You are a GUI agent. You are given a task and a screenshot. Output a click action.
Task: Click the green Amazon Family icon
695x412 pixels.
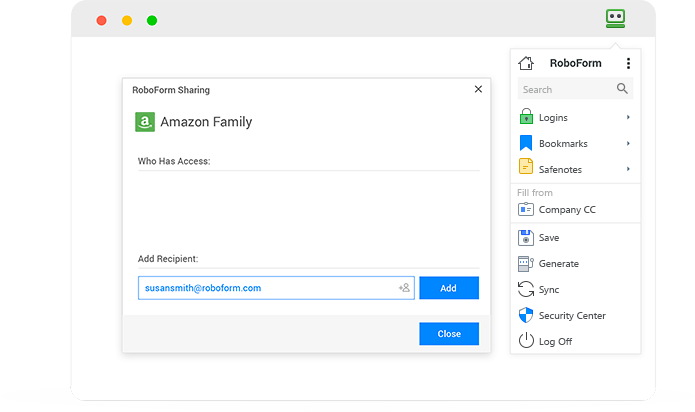point(145,122)
